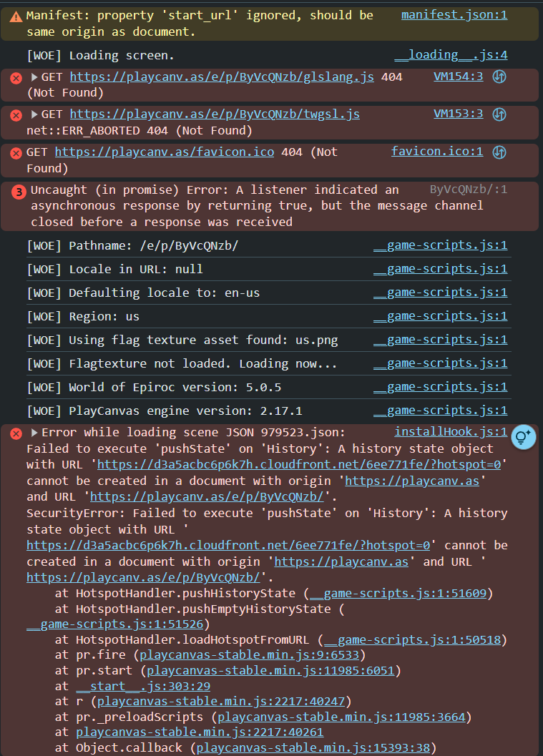Open source link for the Region: us log
543x756 pixels.
point(440,316)
